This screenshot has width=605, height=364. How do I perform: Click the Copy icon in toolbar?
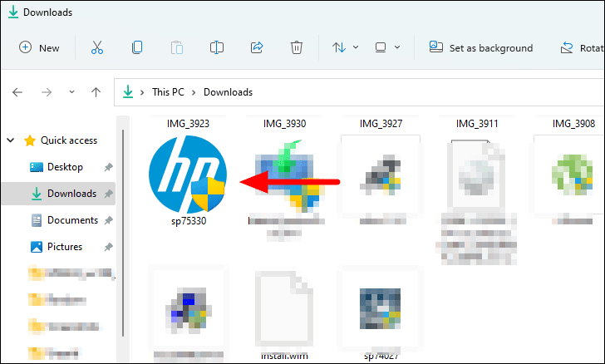pyautogui.click(x=137, y=47)
